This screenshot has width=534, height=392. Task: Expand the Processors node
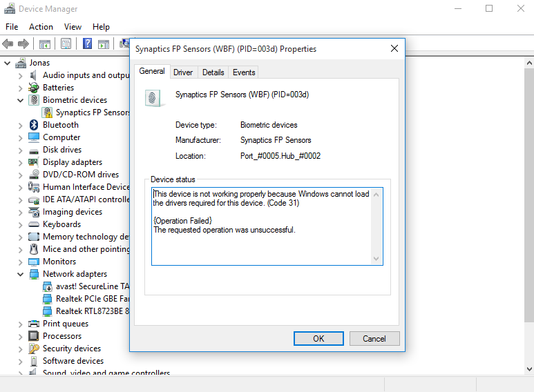(20, 337)
